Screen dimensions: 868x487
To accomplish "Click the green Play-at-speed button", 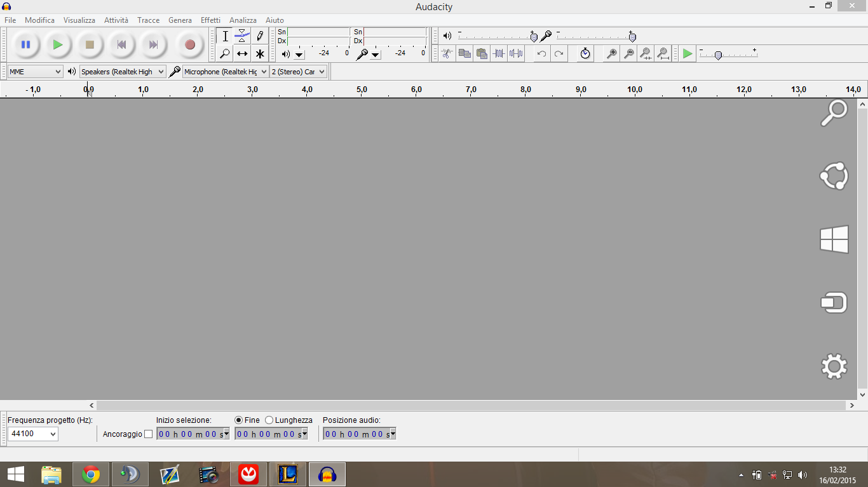I will pyautogui.click(x=688, y=53).
